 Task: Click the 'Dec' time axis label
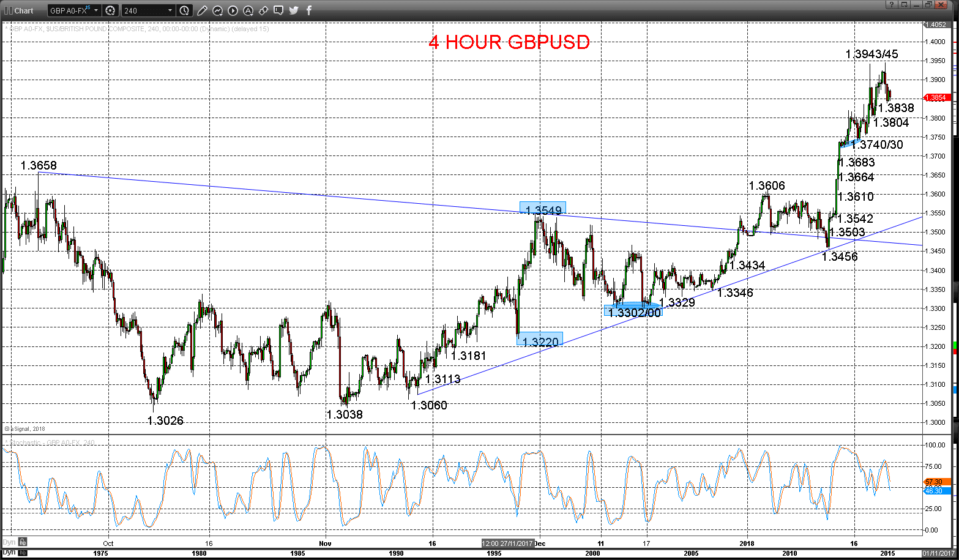540,543
